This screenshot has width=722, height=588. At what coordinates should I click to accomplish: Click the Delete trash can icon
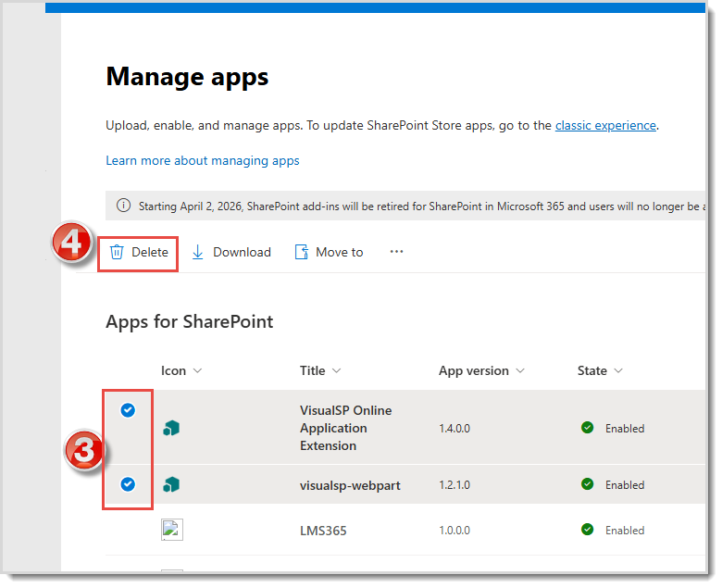click(117, 252)
